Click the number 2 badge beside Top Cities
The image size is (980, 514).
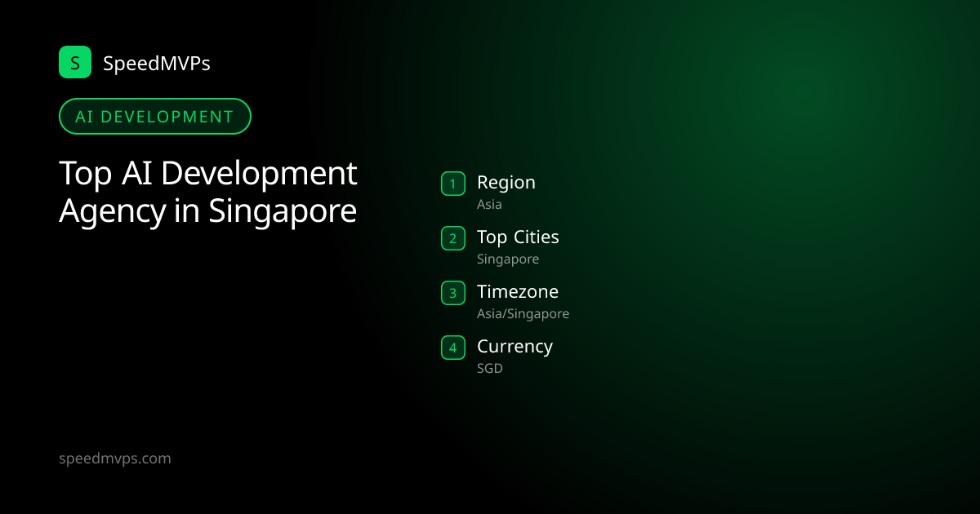453,238
